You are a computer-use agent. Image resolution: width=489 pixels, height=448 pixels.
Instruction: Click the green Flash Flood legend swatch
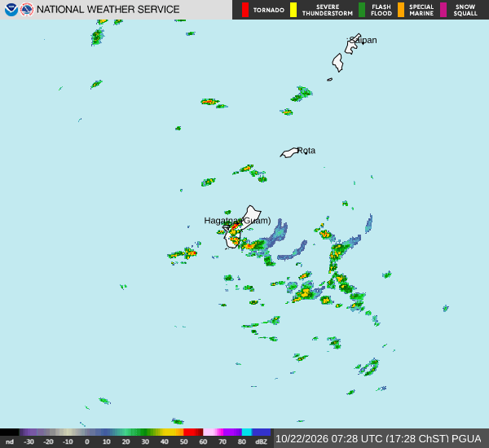(x=362, y=10)
